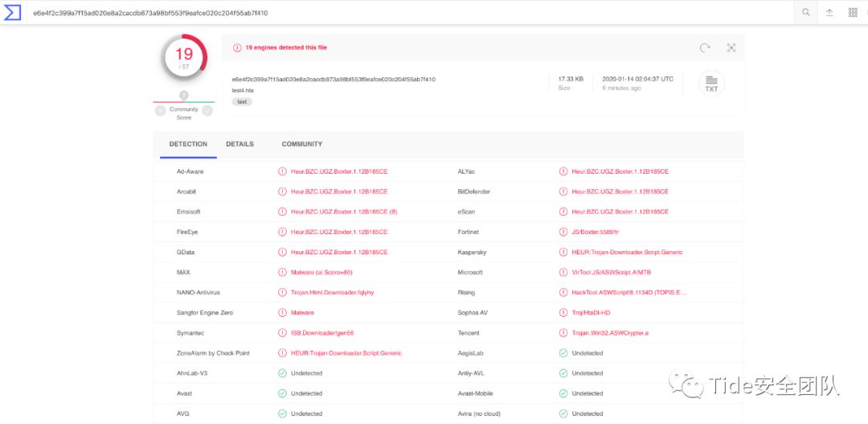Click the BitDefender engine name
This screenshot has height=424, width=868.
(474, 191)
